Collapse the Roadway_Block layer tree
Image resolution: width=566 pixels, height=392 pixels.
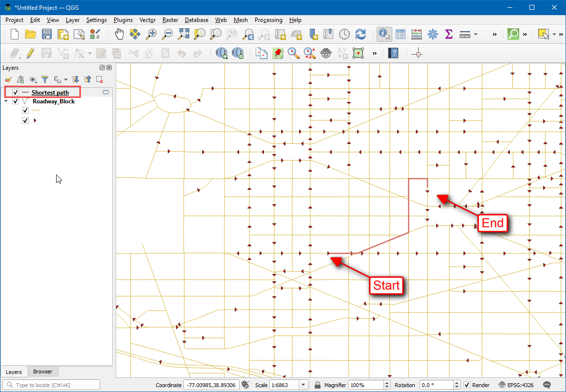(6, 101)
